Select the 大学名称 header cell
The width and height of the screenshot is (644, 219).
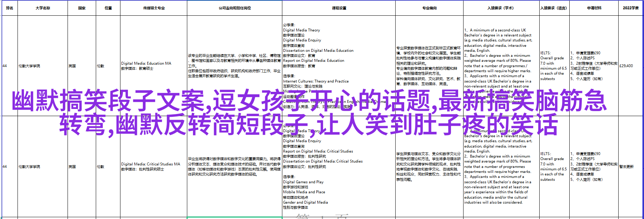43,8
